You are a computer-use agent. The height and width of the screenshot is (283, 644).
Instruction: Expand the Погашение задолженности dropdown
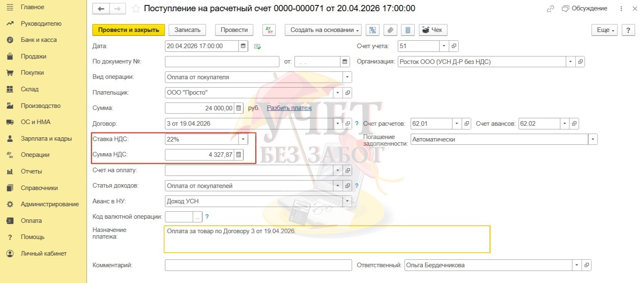(593, 139)
